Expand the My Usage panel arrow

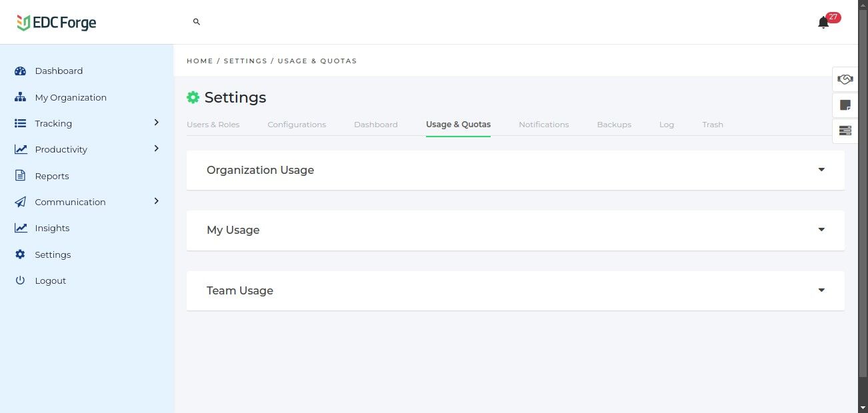[821, 230]
